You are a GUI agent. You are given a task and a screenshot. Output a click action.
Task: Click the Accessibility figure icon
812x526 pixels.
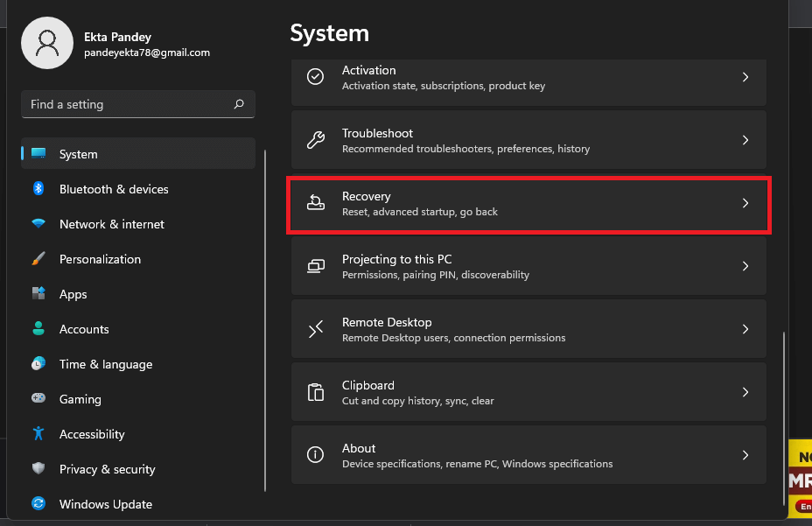click(38, 434)
